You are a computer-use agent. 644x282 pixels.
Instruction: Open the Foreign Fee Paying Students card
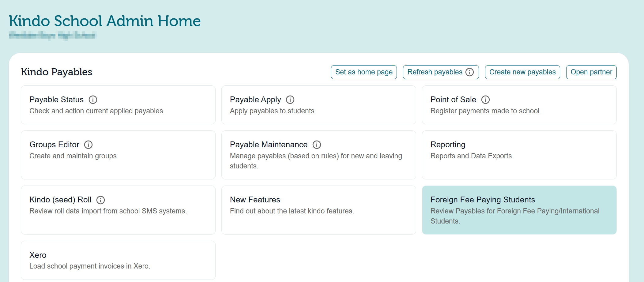(x=519, y=210)
